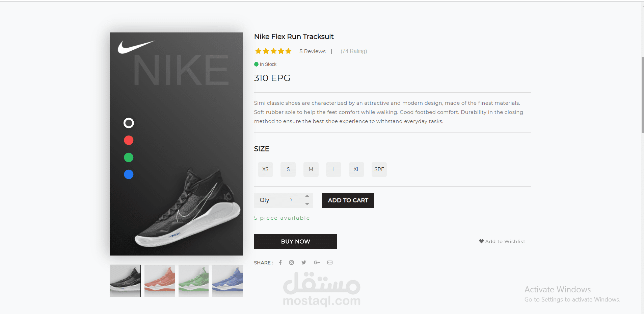Screen dimensions: 644x314
Task: Increase quantity with the up arrow
Action: point(307,196)
